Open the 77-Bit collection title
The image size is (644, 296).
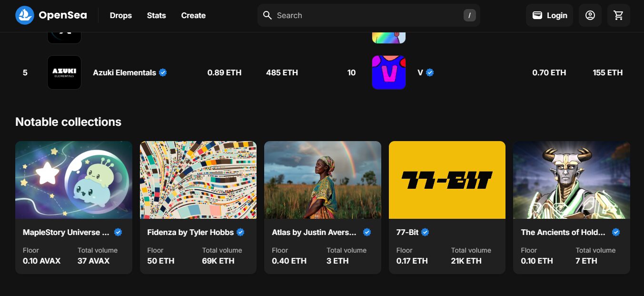click(x=407, y=232)
